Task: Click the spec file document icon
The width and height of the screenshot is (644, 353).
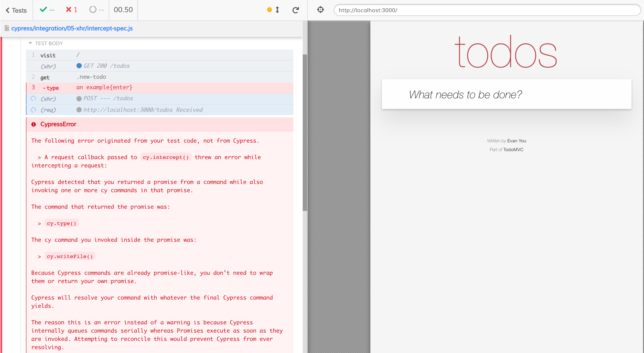Action: click(x=7, y=28)
